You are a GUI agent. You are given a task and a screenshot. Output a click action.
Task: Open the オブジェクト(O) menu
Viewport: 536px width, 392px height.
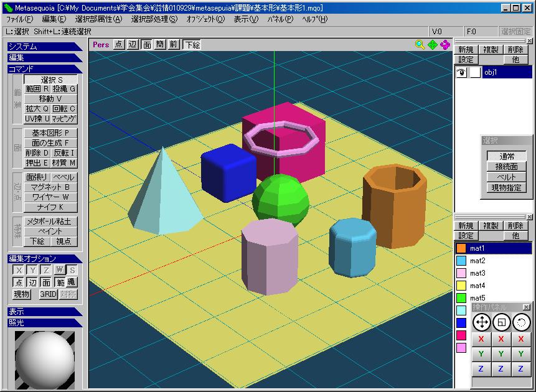coord(206,19)
